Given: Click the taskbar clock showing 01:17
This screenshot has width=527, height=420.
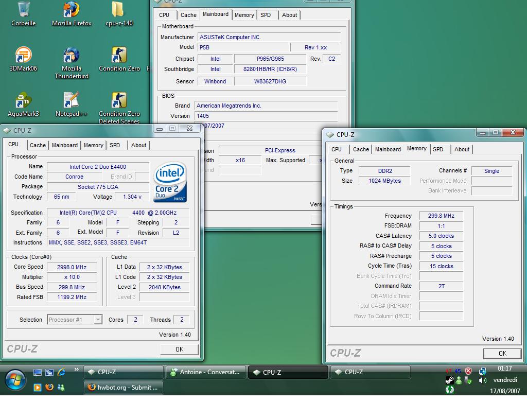Looking at the screenshot, I should 504,369.
